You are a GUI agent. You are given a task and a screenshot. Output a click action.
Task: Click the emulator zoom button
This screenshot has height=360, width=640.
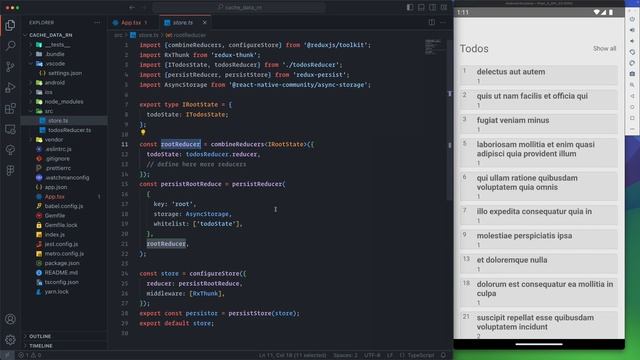632,85
